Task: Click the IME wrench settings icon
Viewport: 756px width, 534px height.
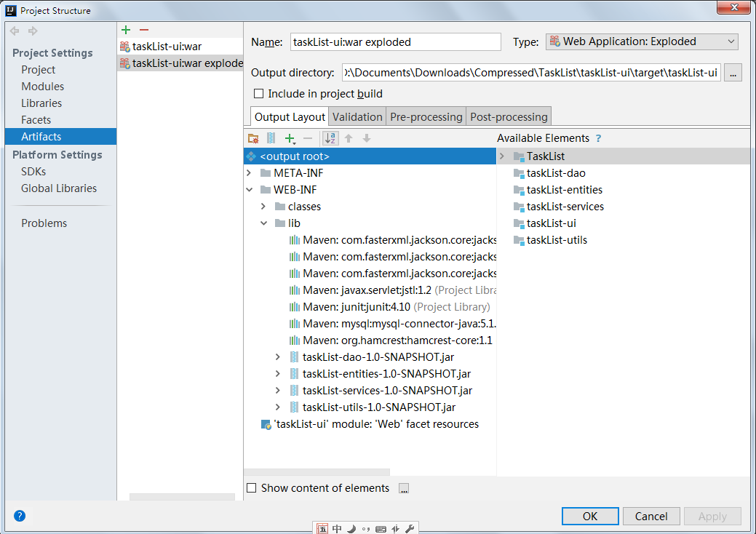Action: click(410, 529)
